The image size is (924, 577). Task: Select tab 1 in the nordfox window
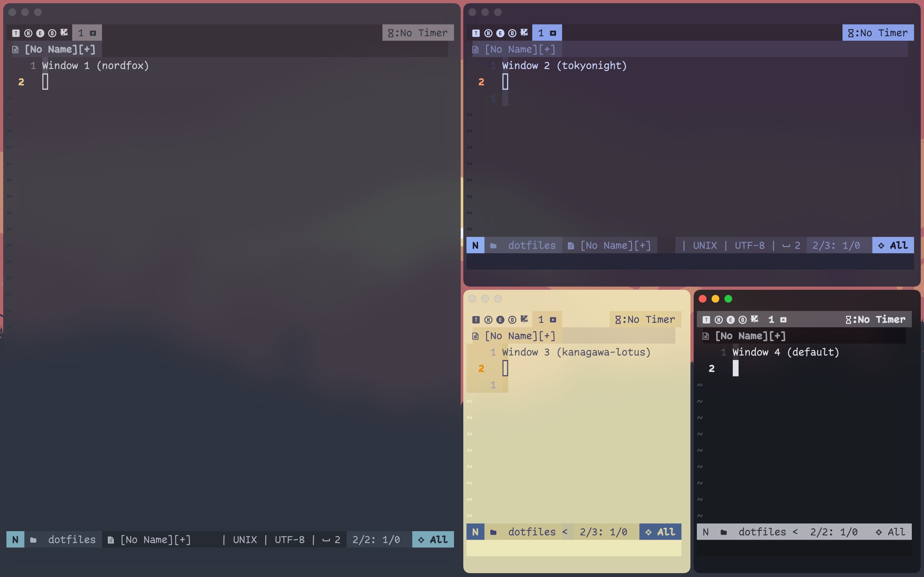point(81,33)
